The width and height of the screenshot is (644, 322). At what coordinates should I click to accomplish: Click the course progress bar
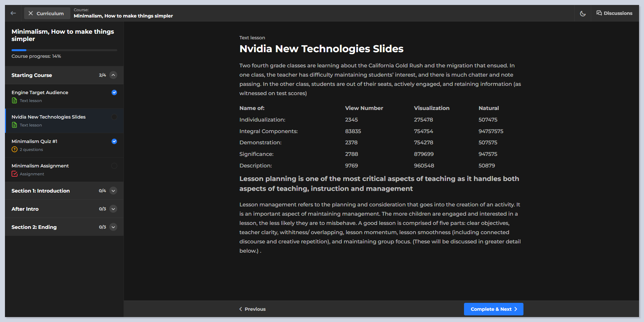point(64,50)
